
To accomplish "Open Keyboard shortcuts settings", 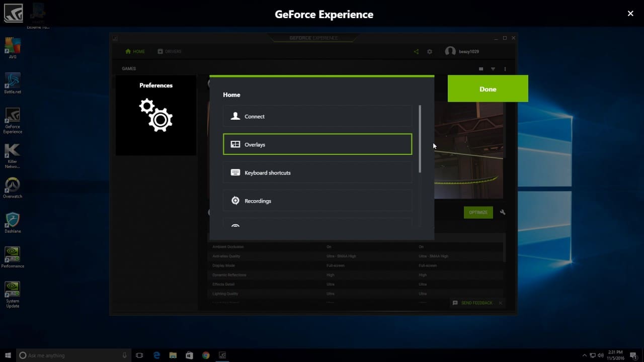I will 317,172.
